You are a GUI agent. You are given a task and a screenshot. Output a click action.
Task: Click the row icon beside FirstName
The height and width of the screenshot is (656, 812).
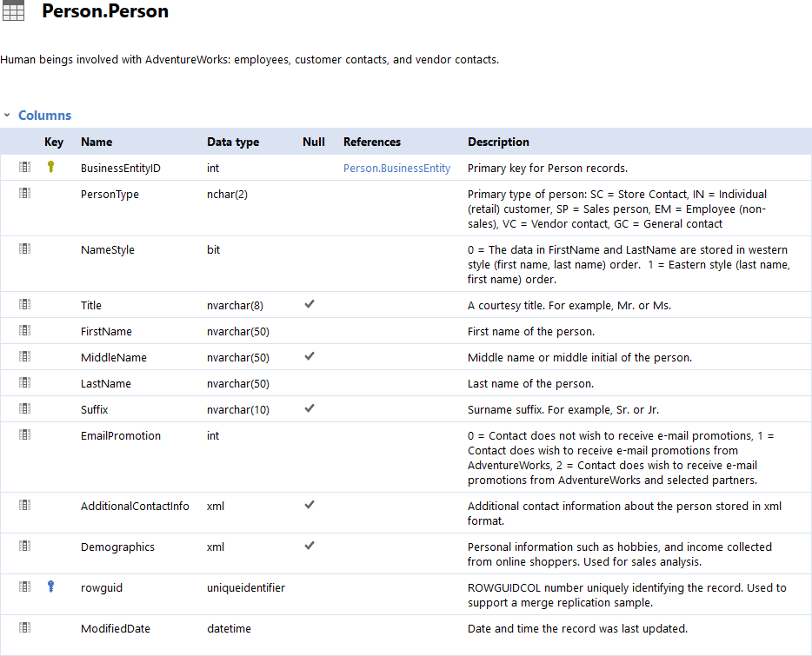(24, 329)
